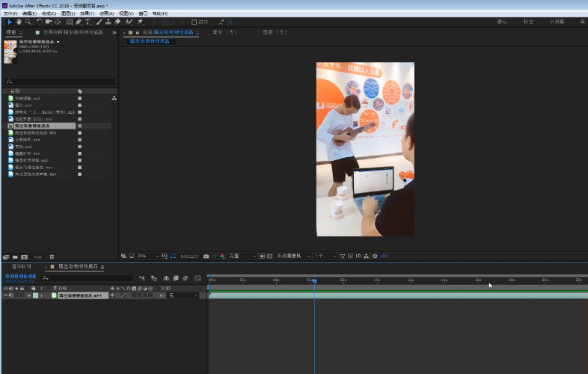588x374 pixels.
Task: Open the 动画(A) menu
Action: coord(106,13)
